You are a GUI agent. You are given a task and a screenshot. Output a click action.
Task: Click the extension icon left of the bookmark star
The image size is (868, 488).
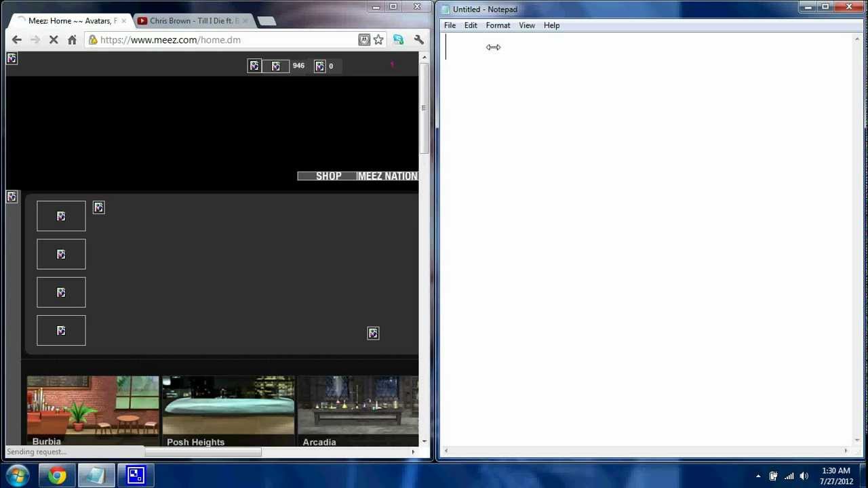364,40
